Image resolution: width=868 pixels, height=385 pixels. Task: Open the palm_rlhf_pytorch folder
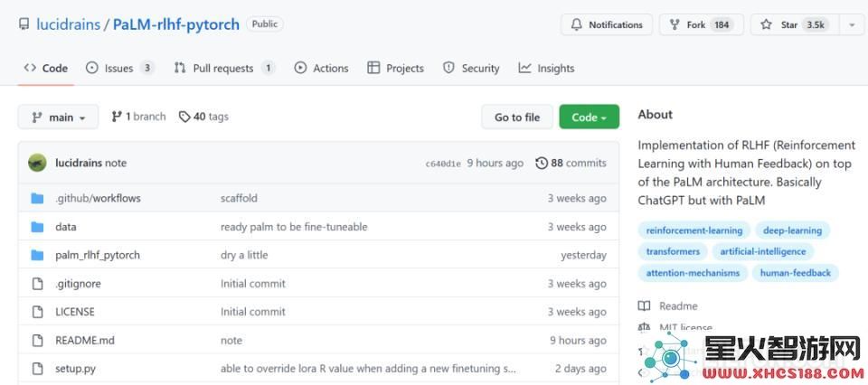(98, 255)
